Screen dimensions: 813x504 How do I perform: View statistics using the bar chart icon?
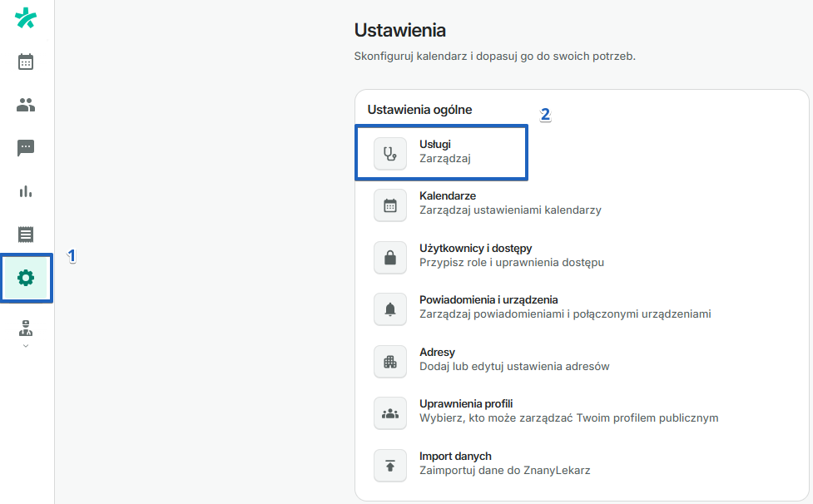point(25,191)
